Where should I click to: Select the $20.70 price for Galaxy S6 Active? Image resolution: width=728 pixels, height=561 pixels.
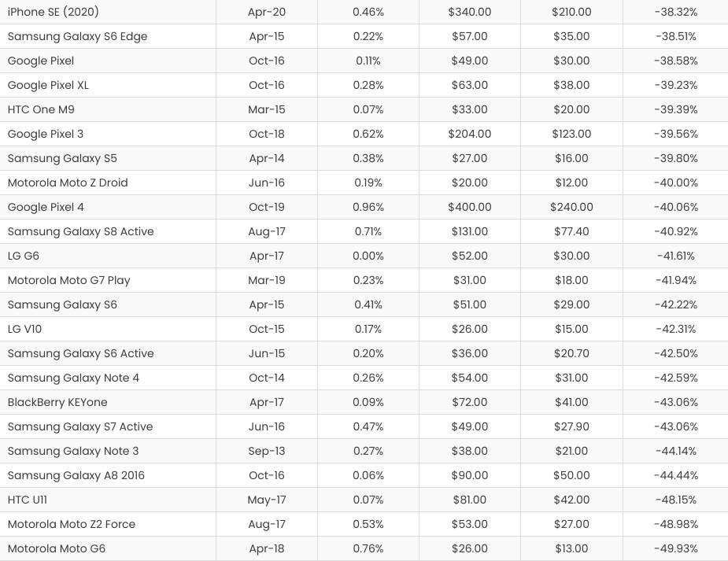point(571,353)
